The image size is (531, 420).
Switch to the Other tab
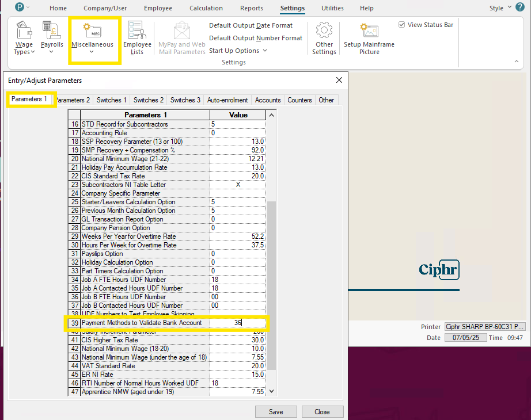[x=326, y=100]
